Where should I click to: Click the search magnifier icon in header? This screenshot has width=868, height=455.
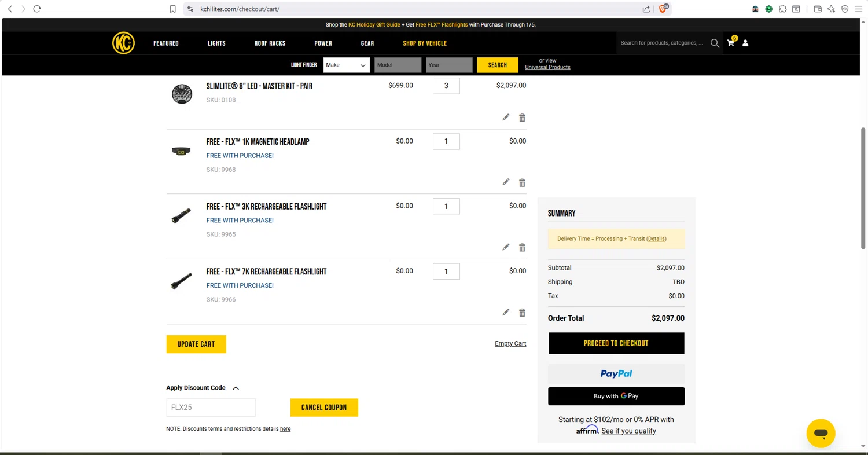[x=715, y=43]
